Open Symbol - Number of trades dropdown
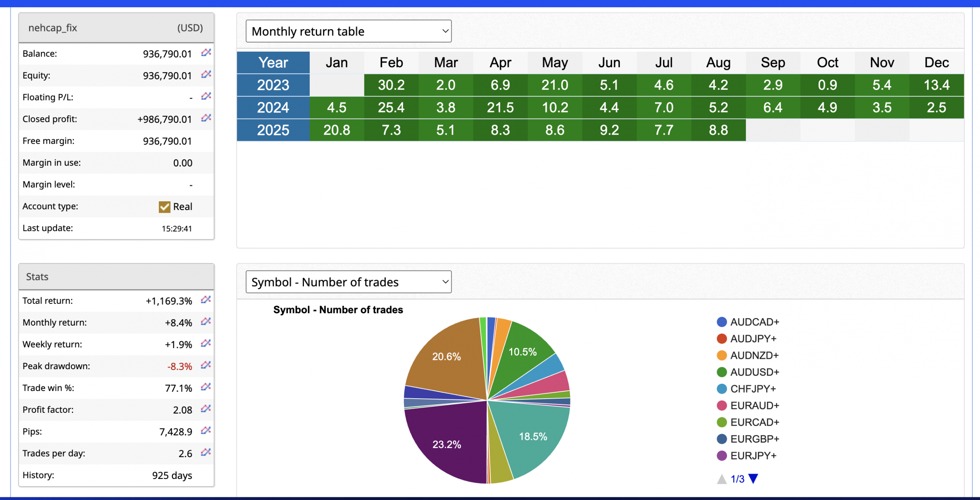980x500 pixels. tap(348, 282)
